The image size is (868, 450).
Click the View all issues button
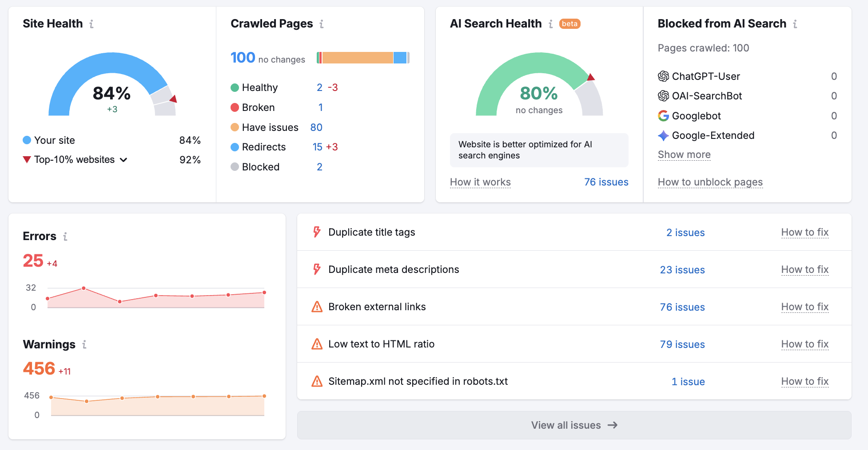(x=574, y=425)
